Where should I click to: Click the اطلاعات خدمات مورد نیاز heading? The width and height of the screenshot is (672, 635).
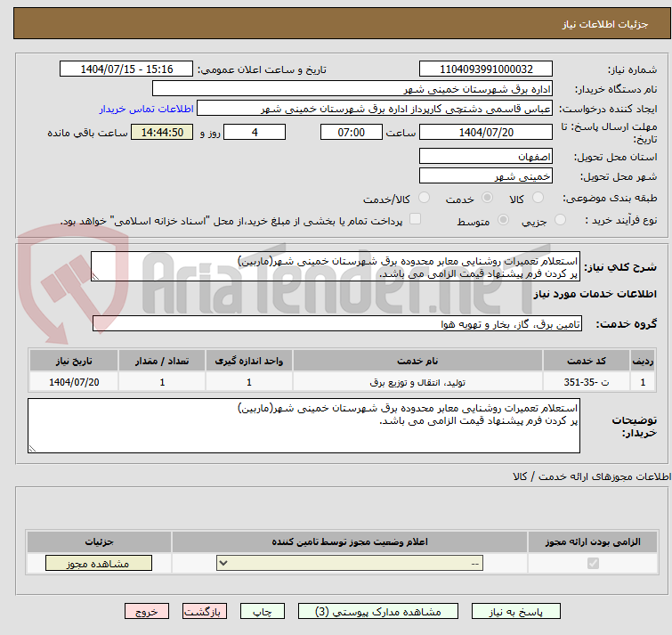[x=595, y=294]
